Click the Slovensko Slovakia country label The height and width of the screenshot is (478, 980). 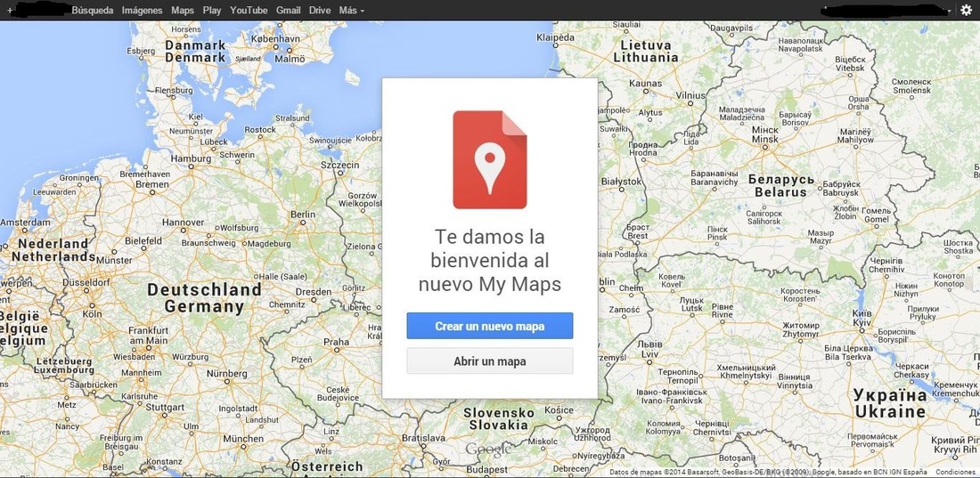tap(499, 418)
